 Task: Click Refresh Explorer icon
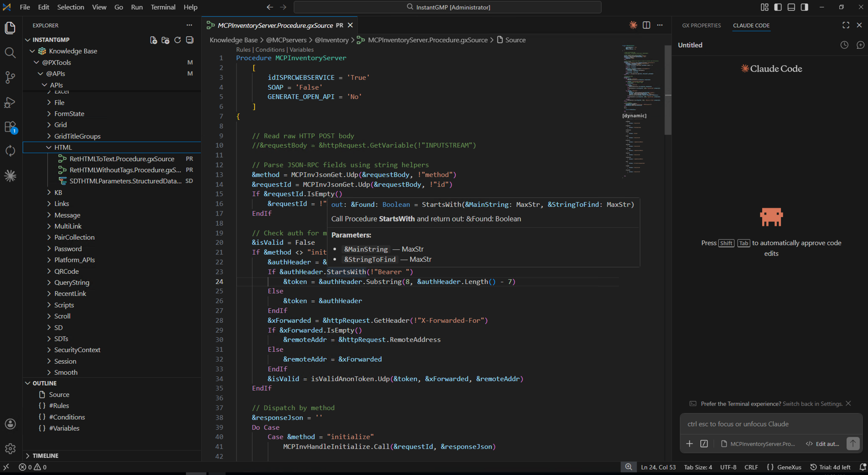coord(178,40)
